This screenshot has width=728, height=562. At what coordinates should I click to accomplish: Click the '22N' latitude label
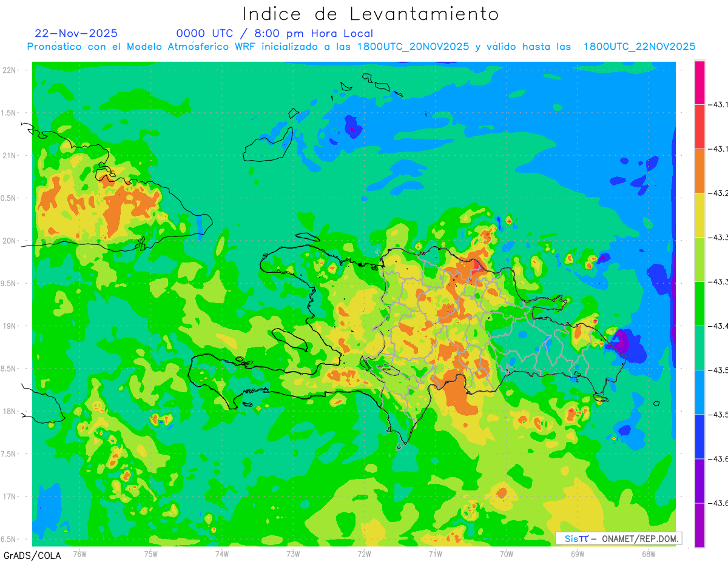[x=10, y=70]
